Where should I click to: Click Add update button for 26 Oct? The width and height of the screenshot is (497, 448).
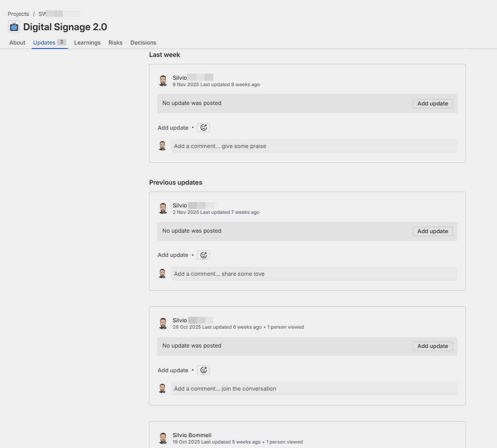pyautogui.click(x=433, y=346)
